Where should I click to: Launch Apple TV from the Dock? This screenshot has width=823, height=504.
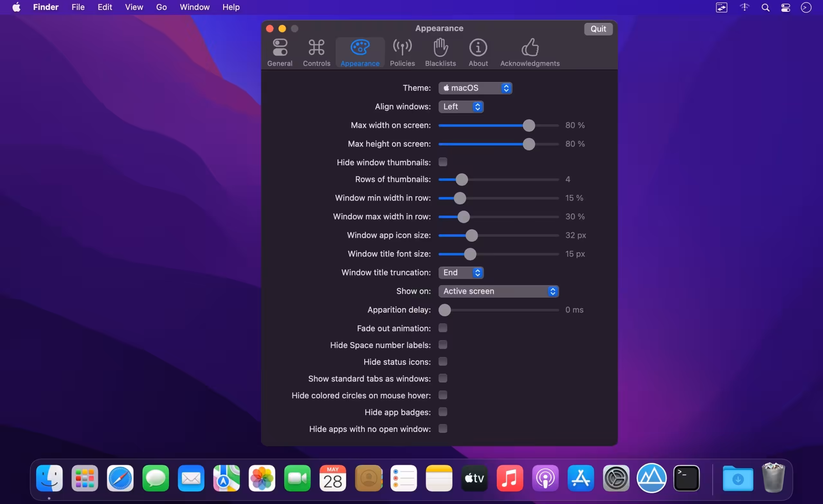475,478
